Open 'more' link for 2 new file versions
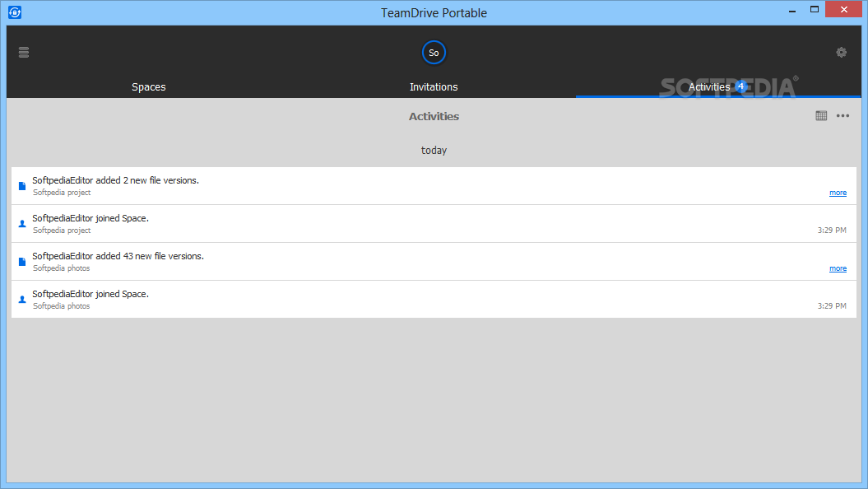 (838, 193)
